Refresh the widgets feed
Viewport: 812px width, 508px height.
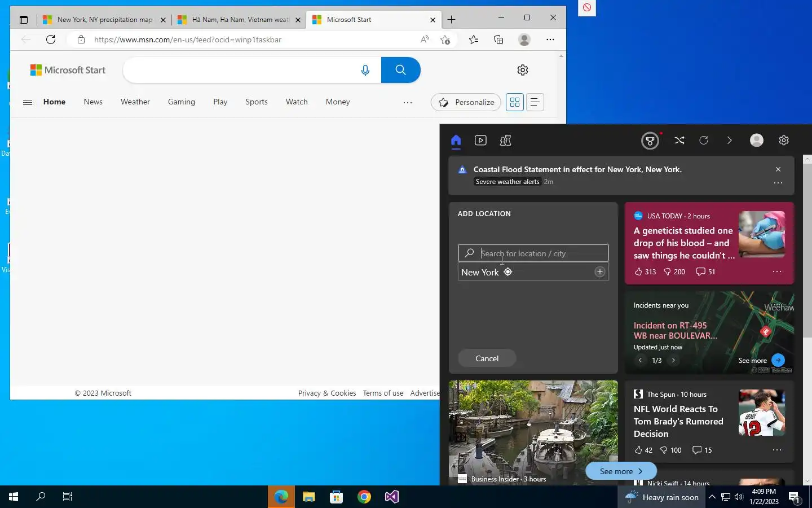click(704, 141)
